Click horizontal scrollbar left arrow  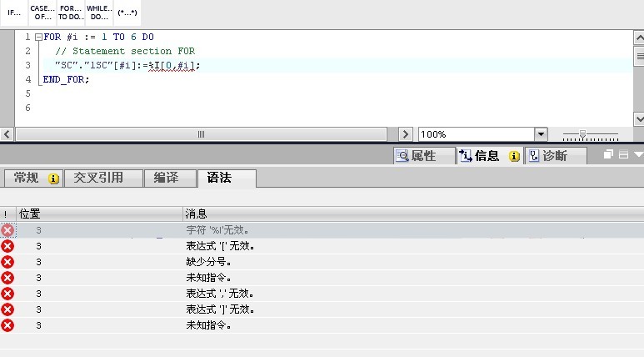pos(7,134)
